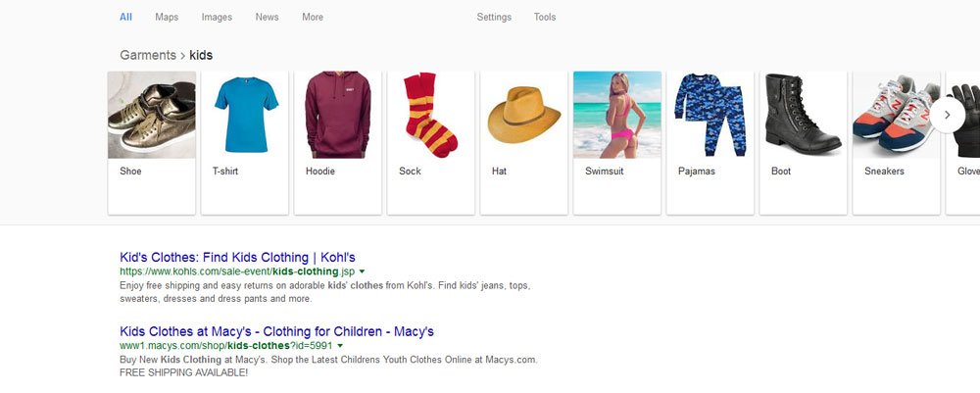Image resolution: width=980 pixels, height=393 pixels.
Task: Expand the Macy's URL dropdown arrow
Action: click(340, 346)
